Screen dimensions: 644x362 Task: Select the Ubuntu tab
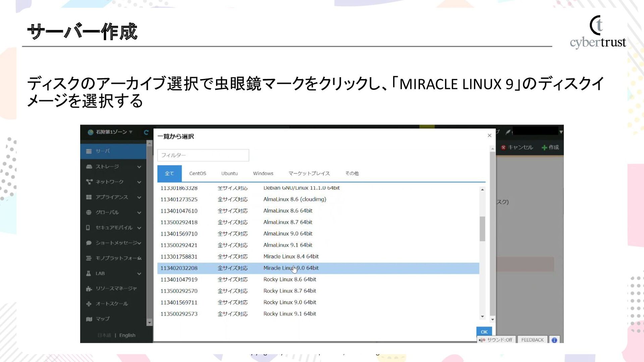(x=229, y=173)
